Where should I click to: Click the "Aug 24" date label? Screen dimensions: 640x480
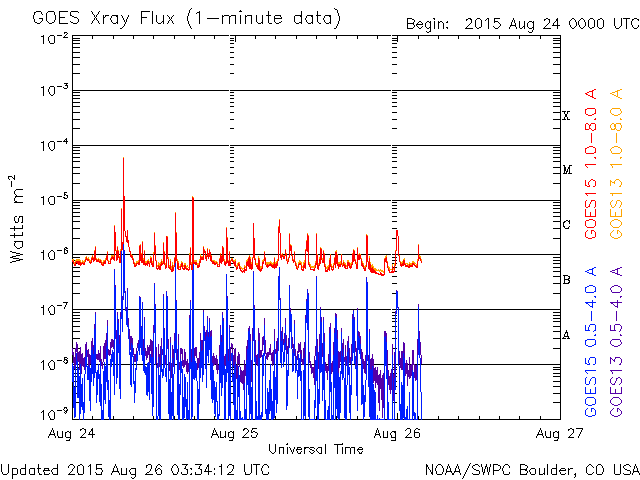[71, 433]
